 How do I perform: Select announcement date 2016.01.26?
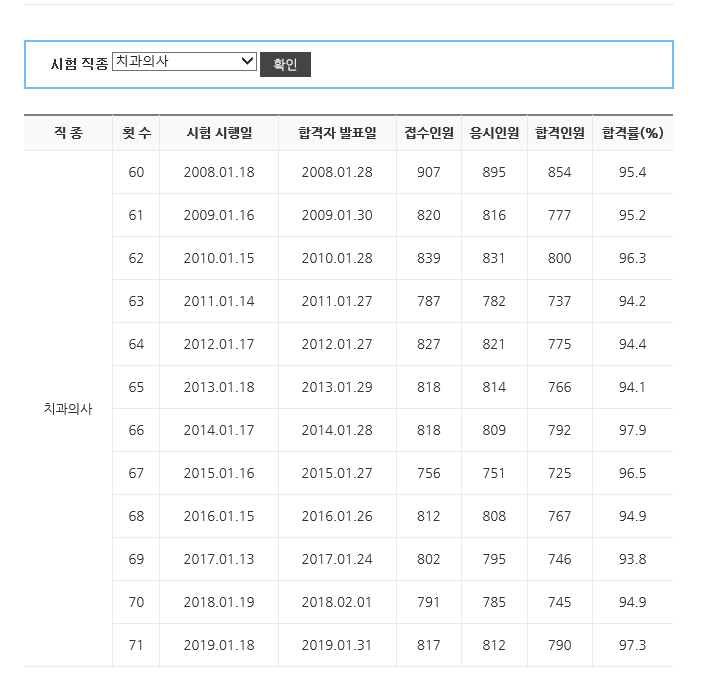point(337,516)
